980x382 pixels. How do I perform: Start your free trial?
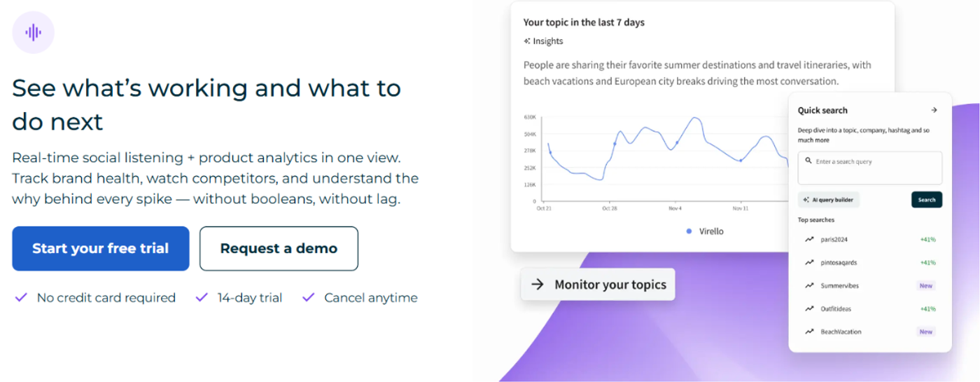tap(101, 248)
